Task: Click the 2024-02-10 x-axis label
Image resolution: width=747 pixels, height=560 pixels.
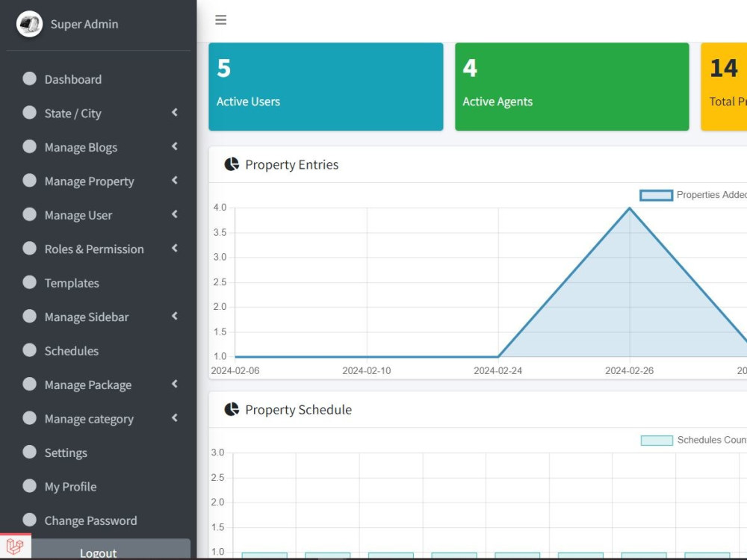Action: click(366, 371)
